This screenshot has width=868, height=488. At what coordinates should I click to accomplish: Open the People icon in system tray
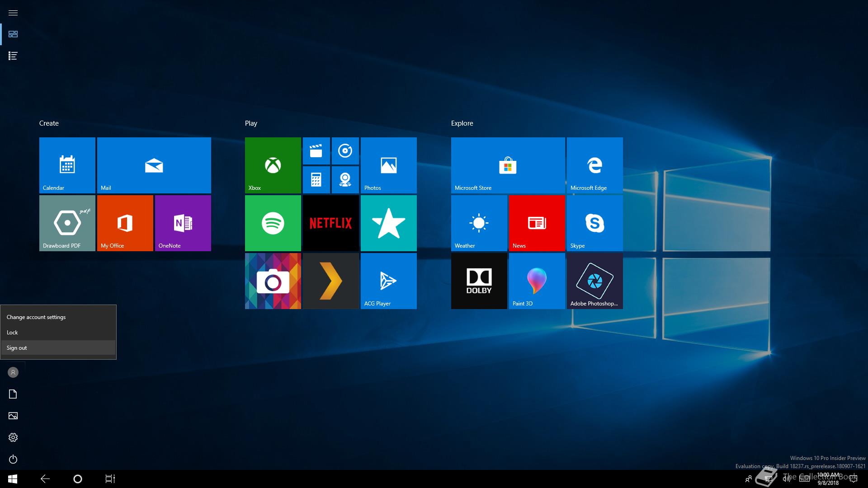749,479
